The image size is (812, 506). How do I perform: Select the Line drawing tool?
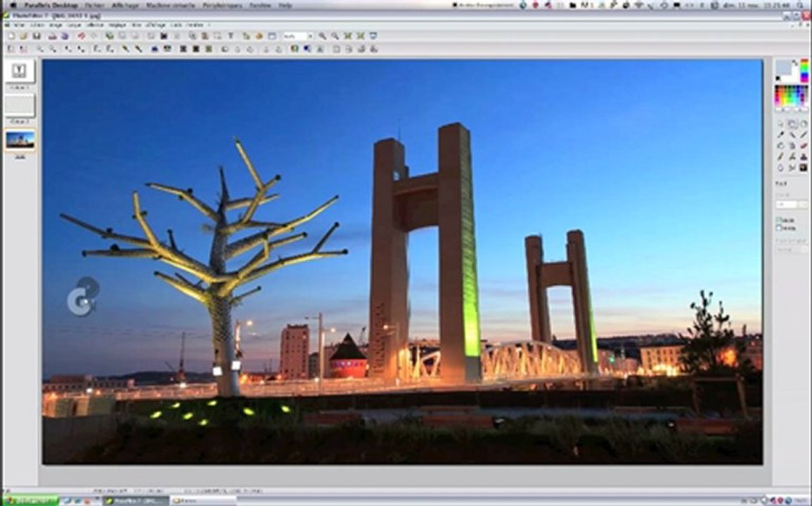coord(803,135)
